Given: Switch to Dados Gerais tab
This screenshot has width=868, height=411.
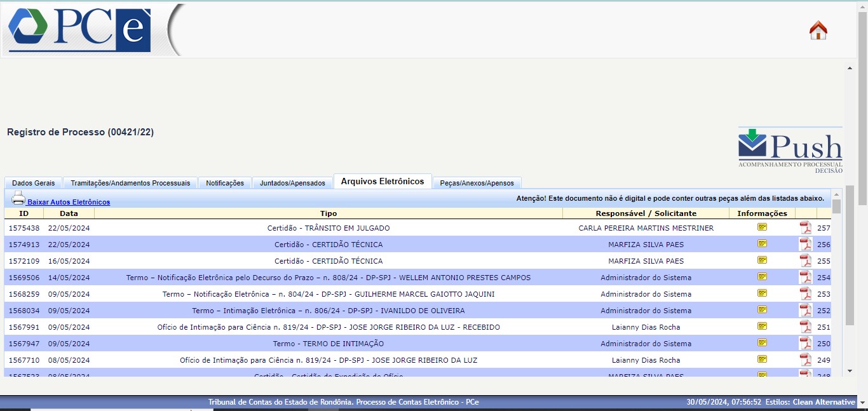Looking at the screenshot, I should [x=33, y=183].
